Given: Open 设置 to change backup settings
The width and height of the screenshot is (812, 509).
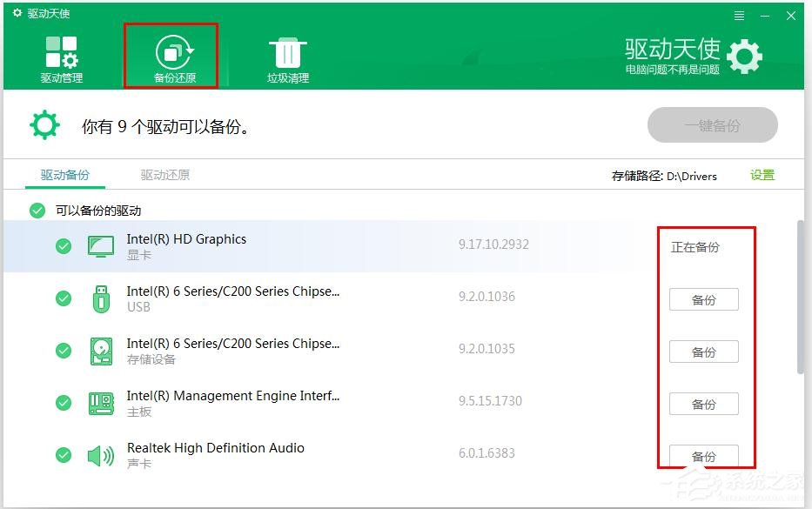Looking at the screenshot, I should [x=762, y=174].
